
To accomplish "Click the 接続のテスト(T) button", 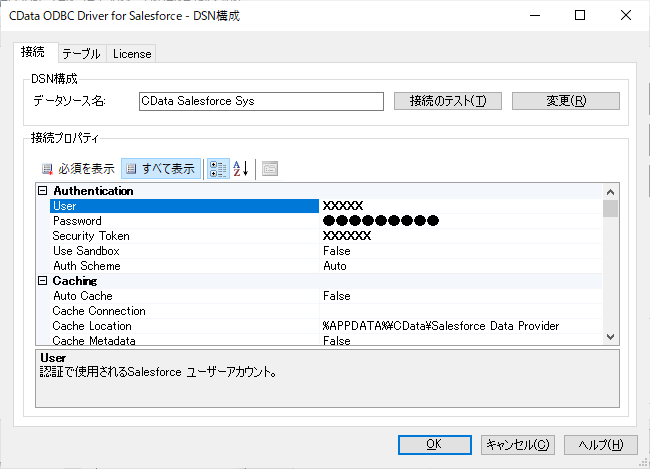I will (448, 101).
